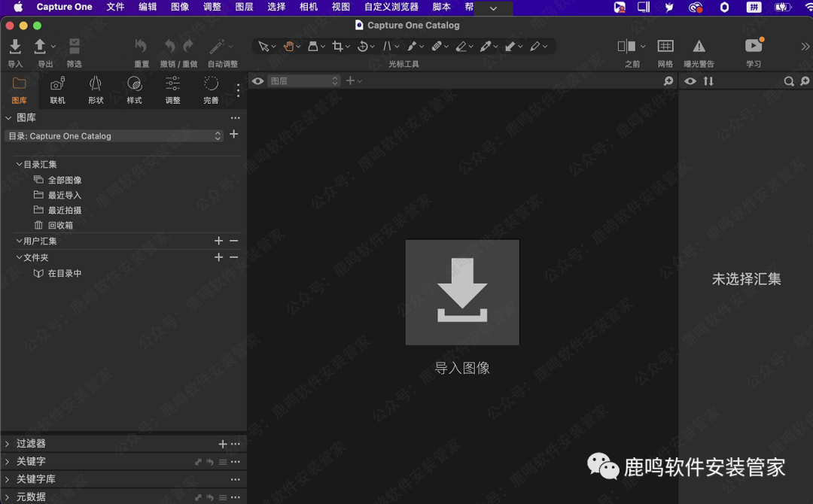Image resolution: width=813 pixels, height=504 pixels.
Task: Select the Crop cursor tool
Action: (337, 47)
